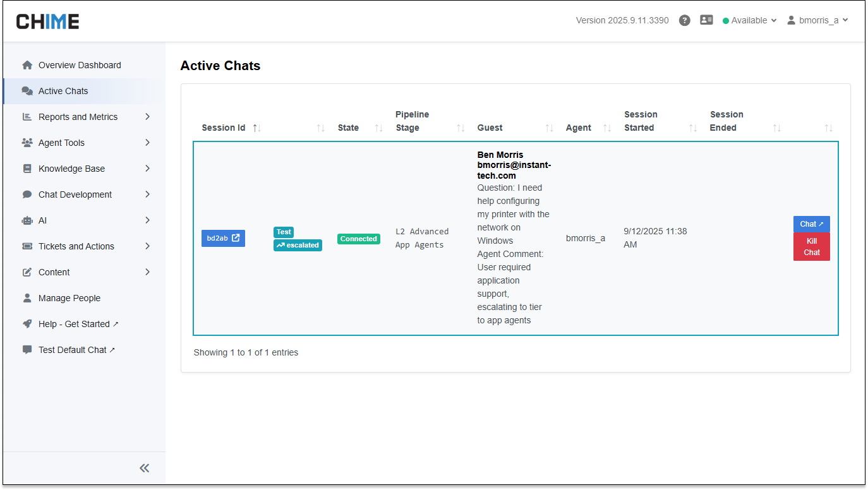868x490 pixels.
Task: Click the Session Id column header
Action: (x=224, y=128)
